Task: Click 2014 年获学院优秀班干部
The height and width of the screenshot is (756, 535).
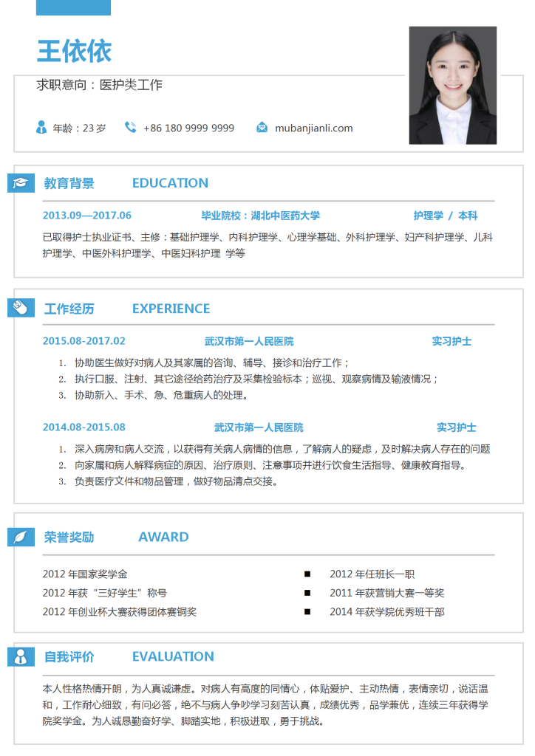Action: pos(387,612)
